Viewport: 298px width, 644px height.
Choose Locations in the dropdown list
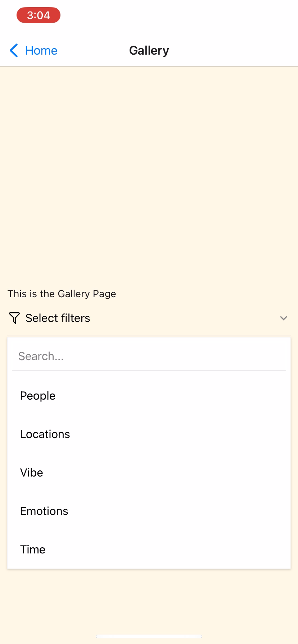[x=45, y=434]
